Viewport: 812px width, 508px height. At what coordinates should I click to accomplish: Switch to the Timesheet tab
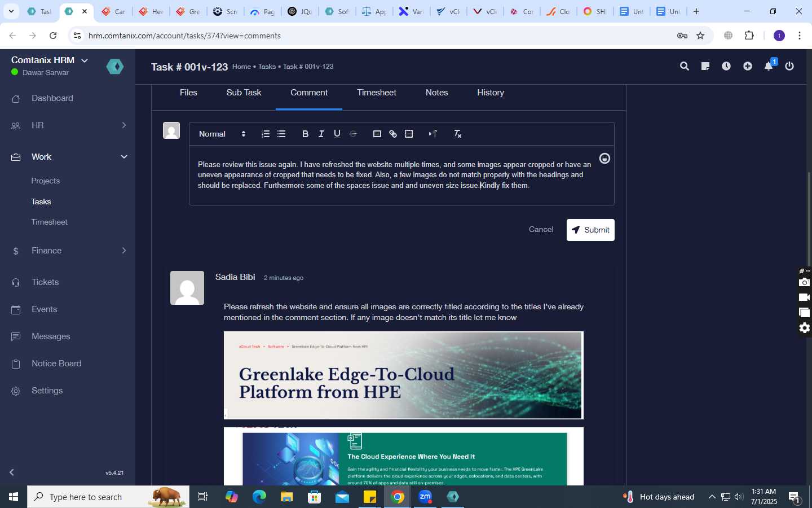pos(377,93)
